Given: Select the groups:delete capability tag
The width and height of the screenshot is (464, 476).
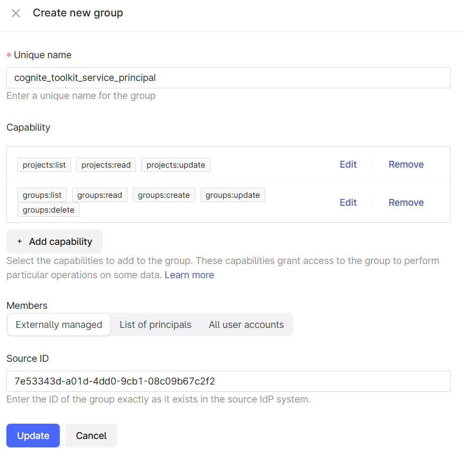Looking at the screenshot, I should (48, 210).
